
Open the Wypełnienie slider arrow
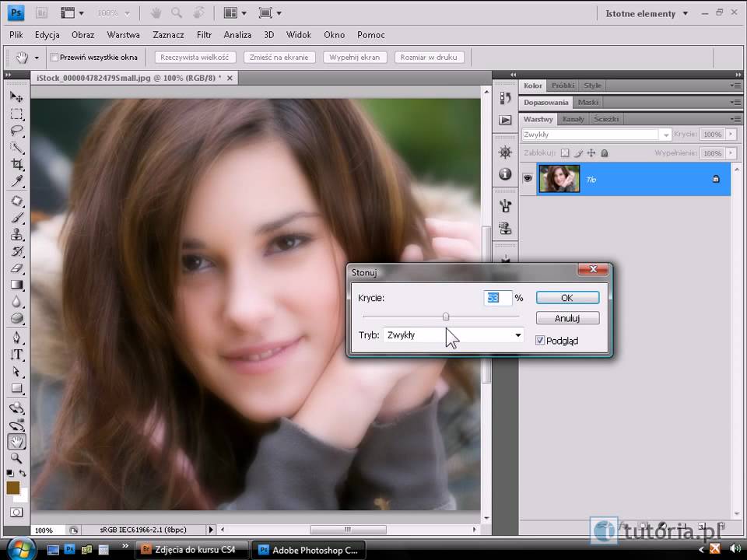pos(731,153)
